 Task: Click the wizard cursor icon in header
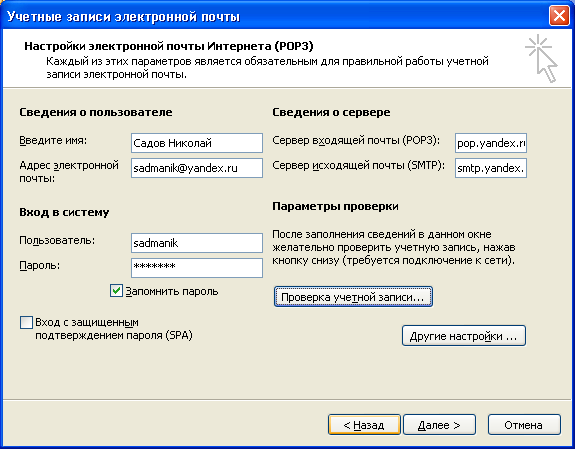pyautogui.click(x=541, y=58)
